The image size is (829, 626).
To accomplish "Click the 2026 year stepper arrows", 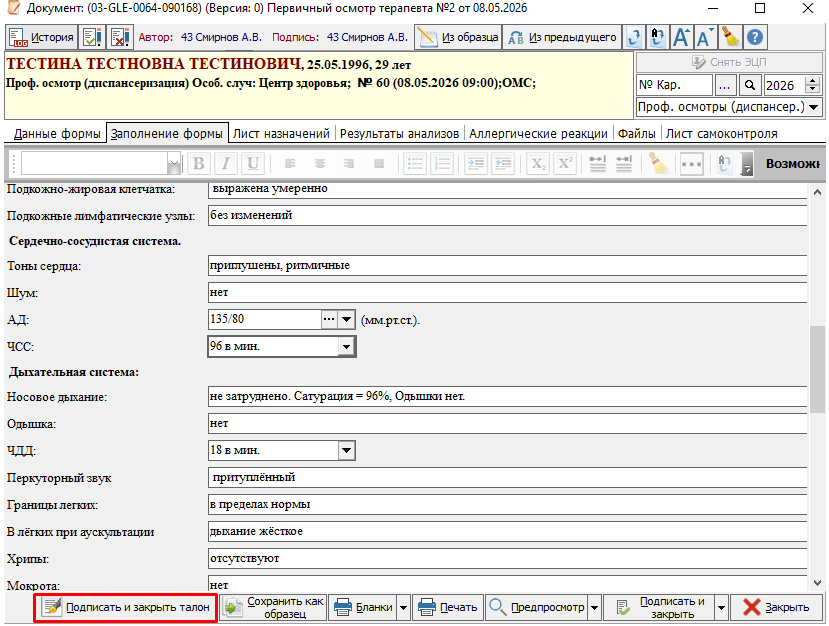I will point(813,85).
